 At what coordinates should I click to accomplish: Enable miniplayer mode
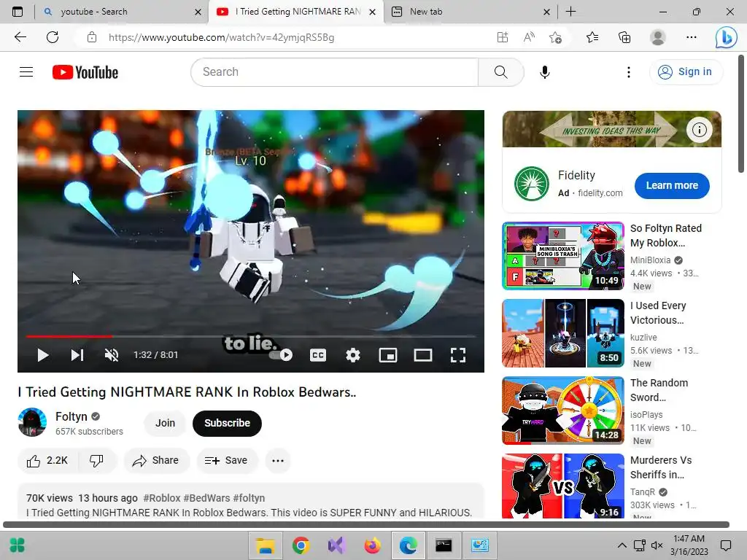(x=388, y=355)
